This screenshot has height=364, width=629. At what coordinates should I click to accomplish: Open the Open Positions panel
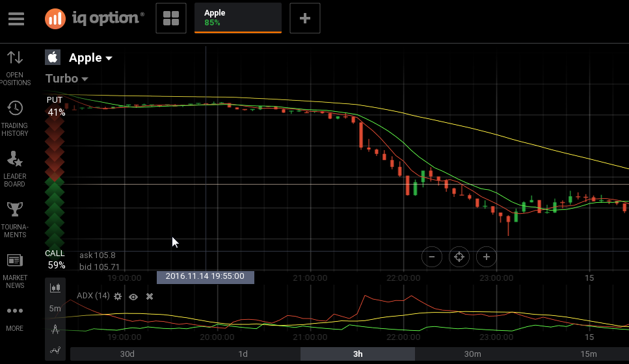(15, 68)
